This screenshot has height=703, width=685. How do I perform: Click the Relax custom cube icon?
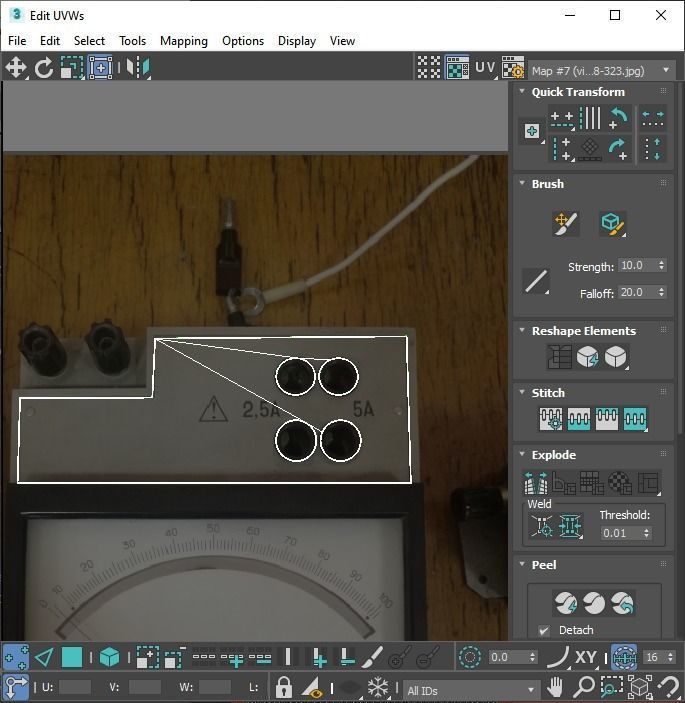point(616,357)
